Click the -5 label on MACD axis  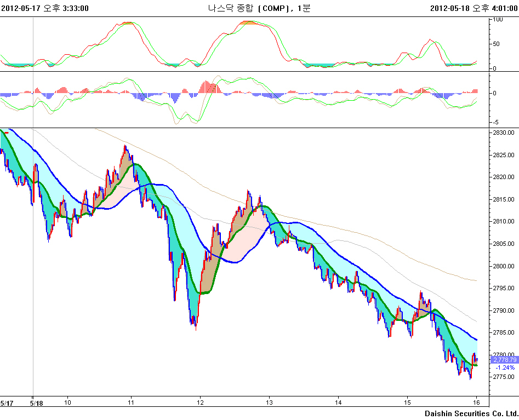(495, 122)
